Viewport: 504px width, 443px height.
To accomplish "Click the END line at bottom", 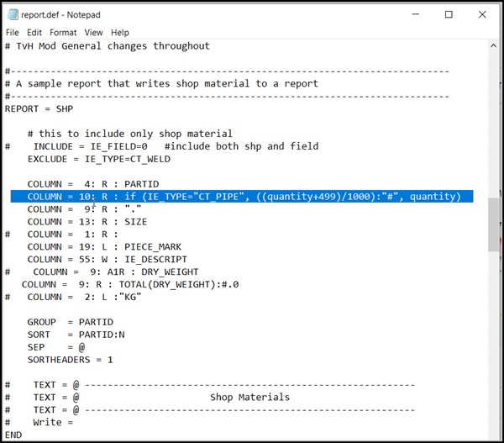I will [13, 435].
